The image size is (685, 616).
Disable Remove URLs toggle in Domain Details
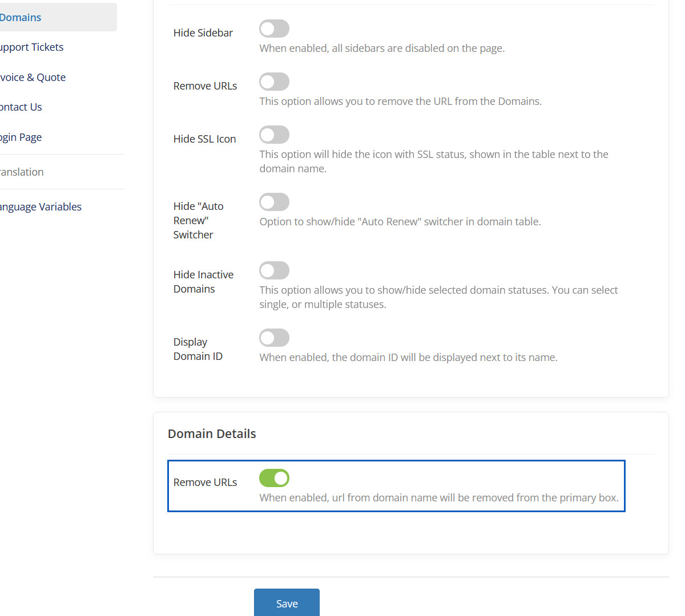click(274, 478)
